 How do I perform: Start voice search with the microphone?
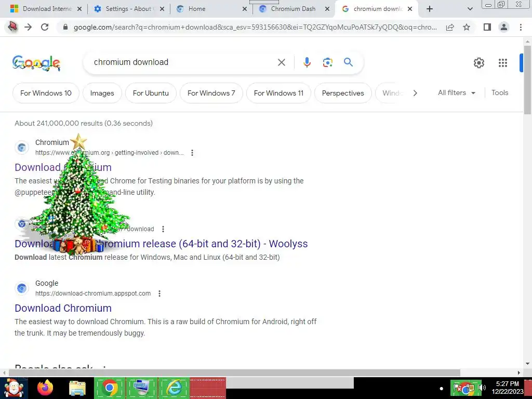[x=307, y=62]
